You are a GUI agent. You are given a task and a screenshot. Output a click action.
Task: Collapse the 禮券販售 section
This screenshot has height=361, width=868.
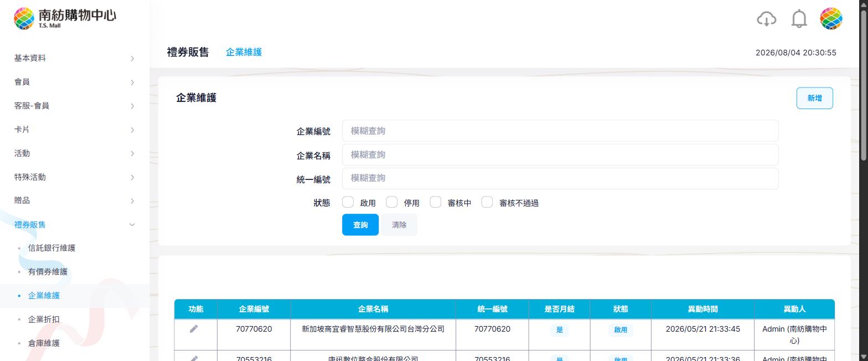pos(75,224)
